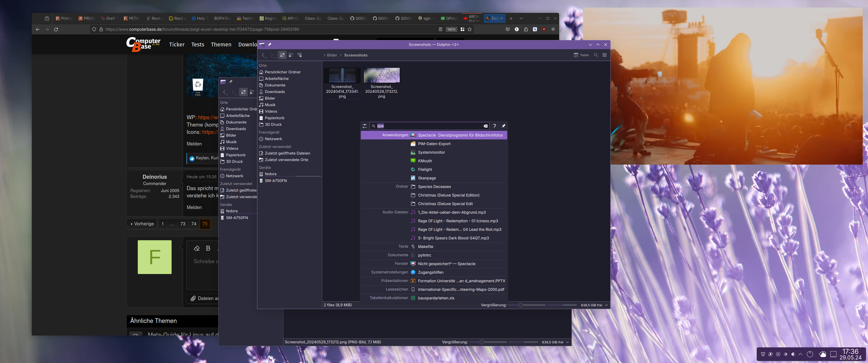Image resolution: width=868 pixels, height=363 pixels.
Task: Open the Dolphin hamburger menu
Action: click(x=605, y=55)
